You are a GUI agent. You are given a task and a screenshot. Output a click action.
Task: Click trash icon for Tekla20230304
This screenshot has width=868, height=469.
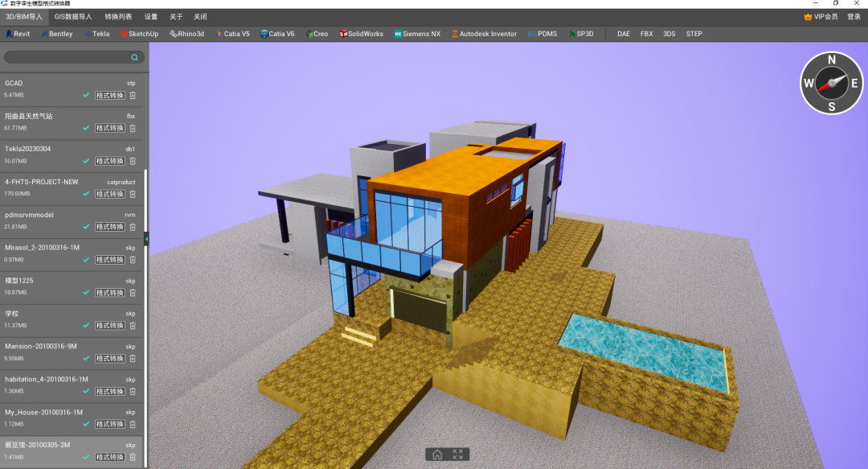(133, 162)
